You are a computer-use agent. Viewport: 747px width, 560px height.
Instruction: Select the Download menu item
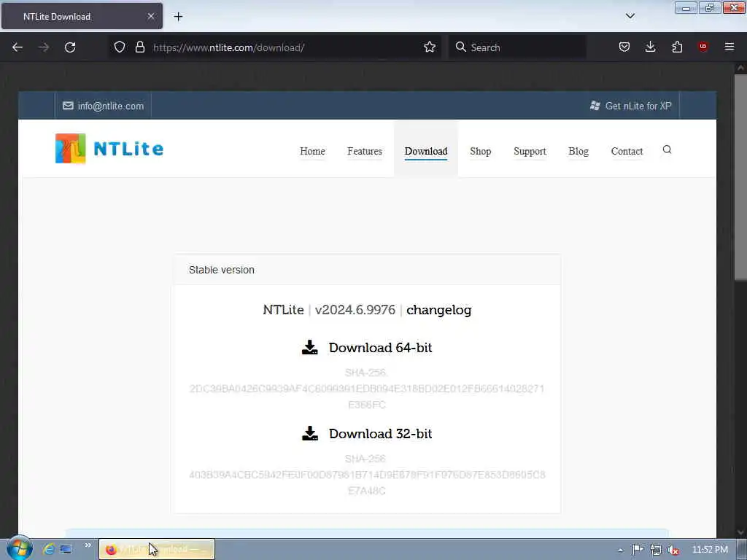(426, 151)
